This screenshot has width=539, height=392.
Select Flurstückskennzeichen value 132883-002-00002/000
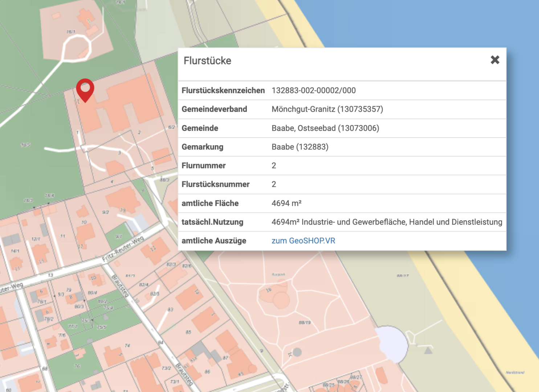point(314,90)
